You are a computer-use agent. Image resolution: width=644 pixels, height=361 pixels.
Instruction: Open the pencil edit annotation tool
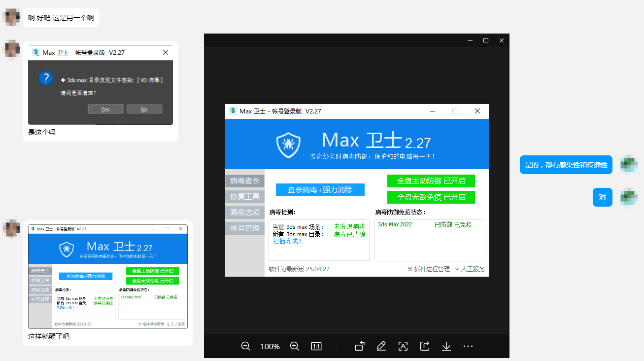[x=381, y=346]
